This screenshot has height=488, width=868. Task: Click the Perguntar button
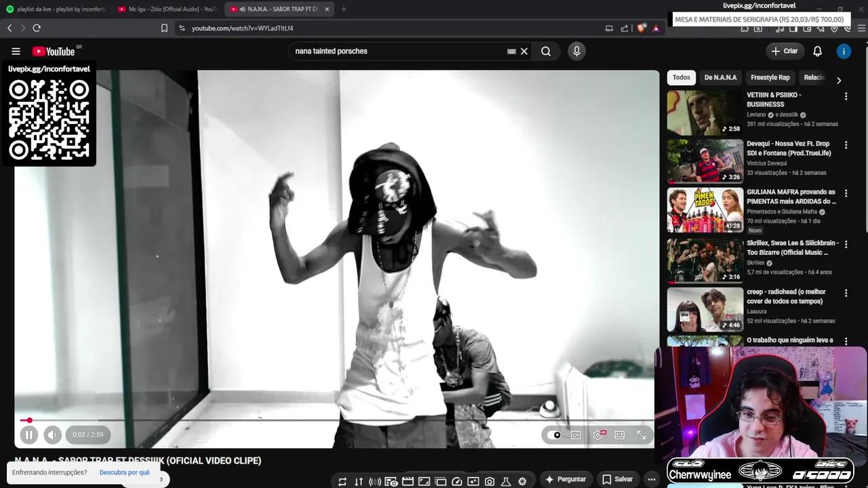(x=565, y=479)
